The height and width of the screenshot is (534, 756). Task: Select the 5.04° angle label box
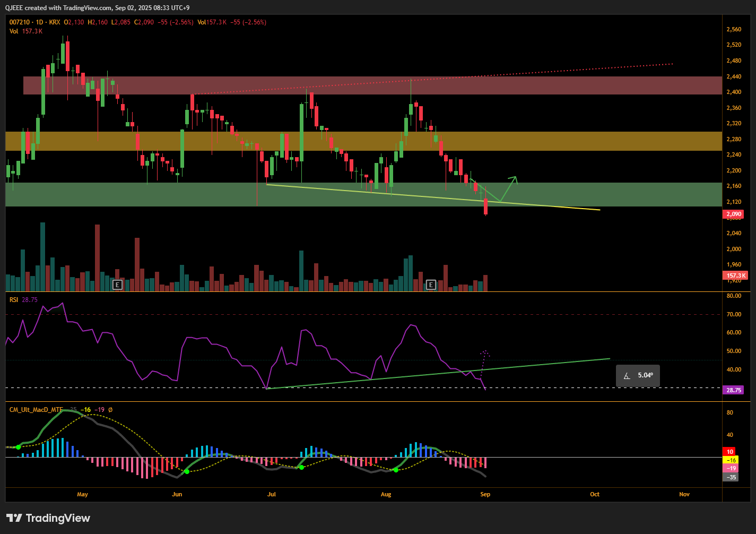638,376
